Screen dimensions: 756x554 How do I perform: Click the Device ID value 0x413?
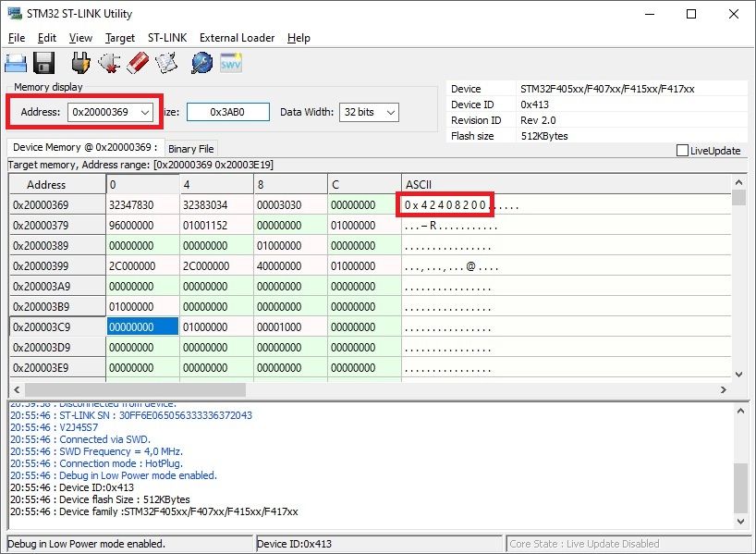(x=534, y=105)
